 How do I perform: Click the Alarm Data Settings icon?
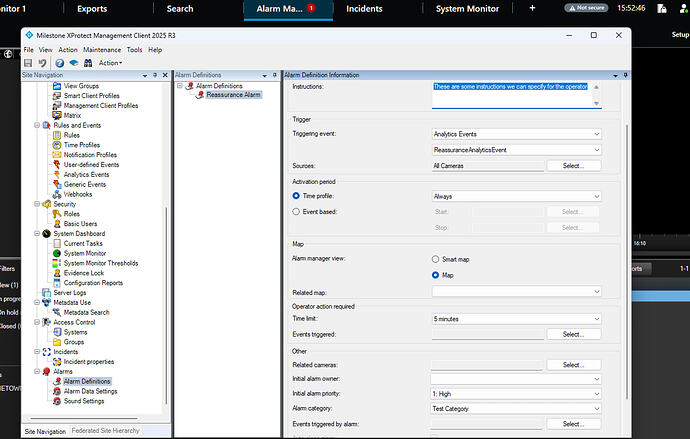click(x=57, y=391)
